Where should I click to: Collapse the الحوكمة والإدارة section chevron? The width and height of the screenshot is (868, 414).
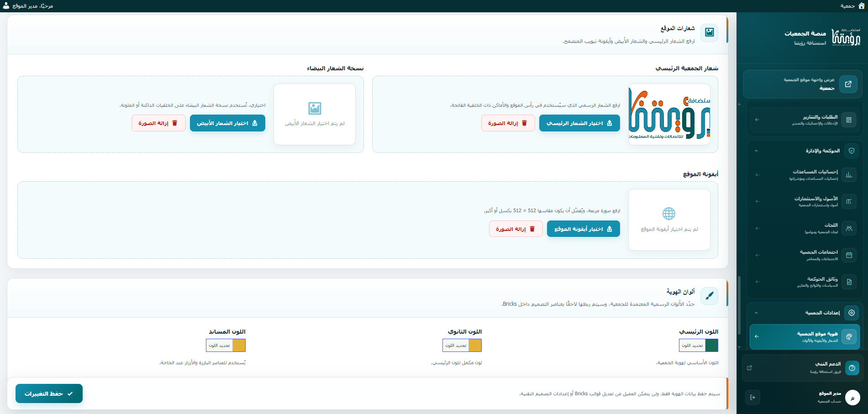tap(756, 151)
